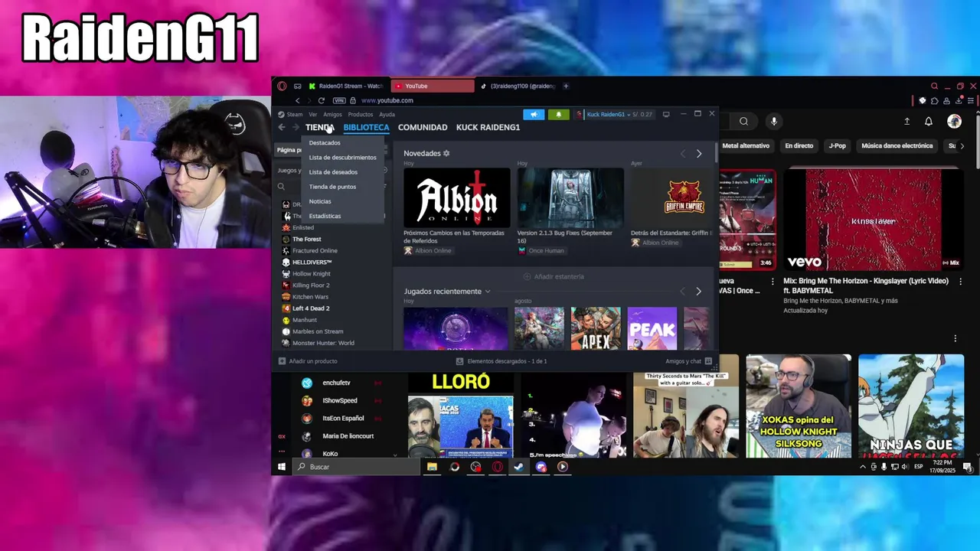
Task: Open Amigos y chat grid icon
Action: click(708, 361)
